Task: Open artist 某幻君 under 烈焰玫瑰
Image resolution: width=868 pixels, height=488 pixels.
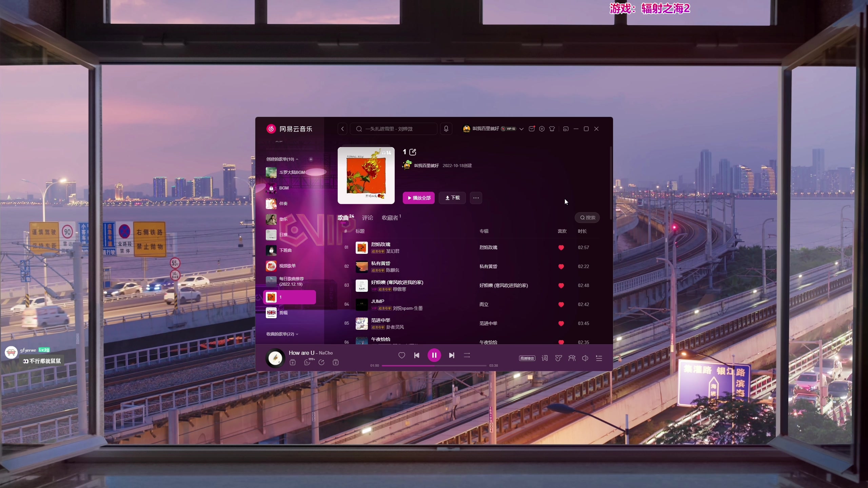Action: click(393, 251)
